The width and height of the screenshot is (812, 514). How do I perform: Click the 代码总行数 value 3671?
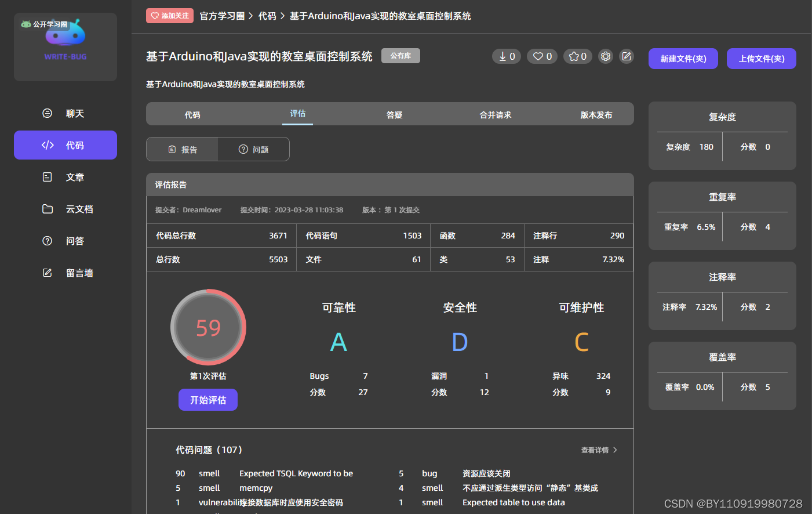coord(278,236)
